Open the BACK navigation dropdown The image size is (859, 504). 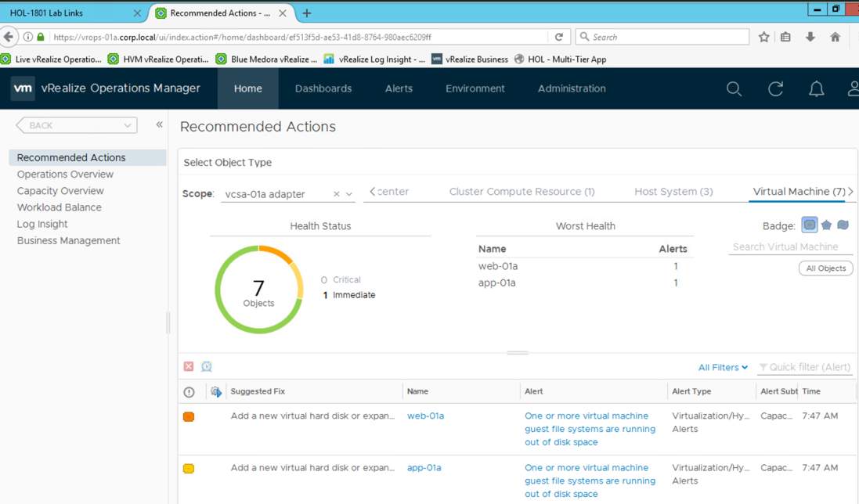tap(77, 125)
